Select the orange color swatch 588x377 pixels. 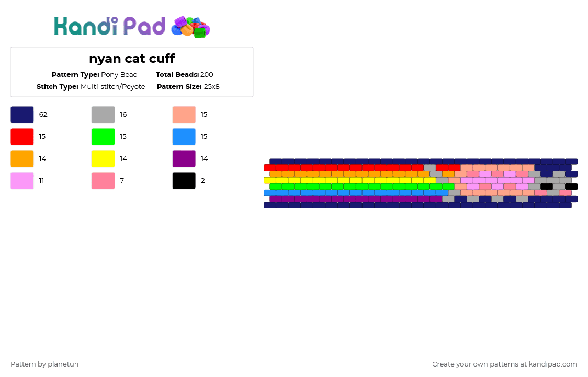[x=22, y=159]
